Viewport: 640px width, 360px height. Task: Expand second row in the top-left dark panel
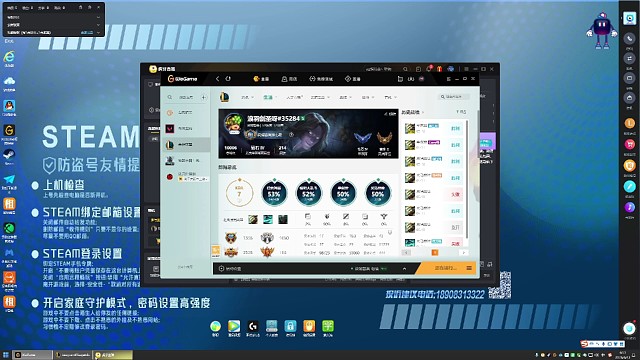[x=98, y=25]
